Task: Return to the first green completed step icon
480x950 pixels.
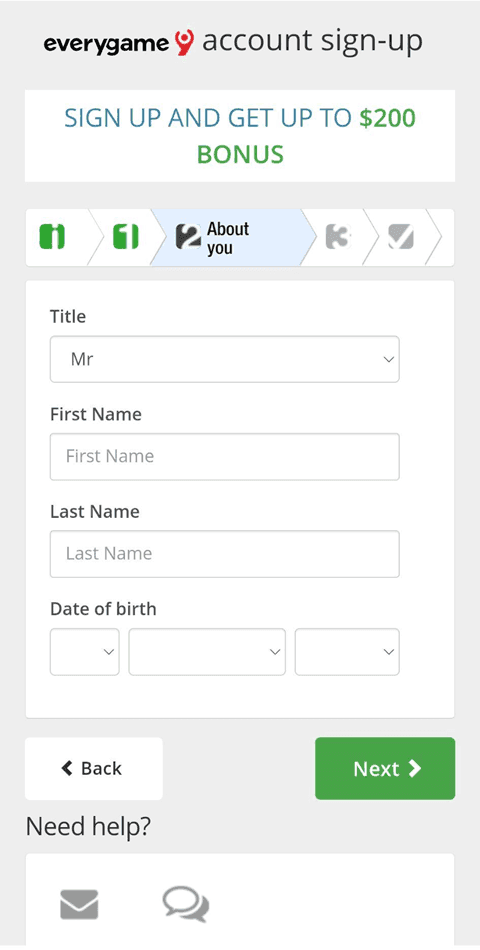Action: (x=52, y=236)
